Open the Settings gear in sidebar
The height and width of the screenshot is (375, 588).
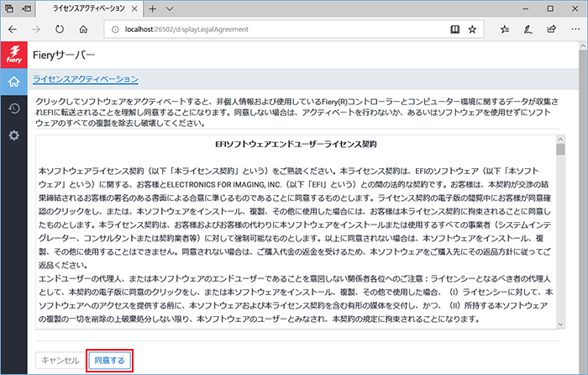(x=14, y=135)
